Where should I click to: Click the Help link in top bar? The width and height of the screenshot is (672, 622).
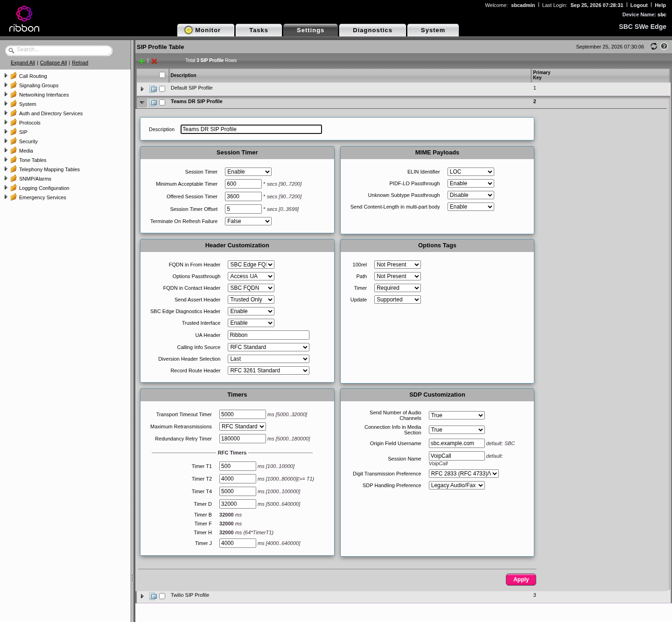[x=660, y=5]
